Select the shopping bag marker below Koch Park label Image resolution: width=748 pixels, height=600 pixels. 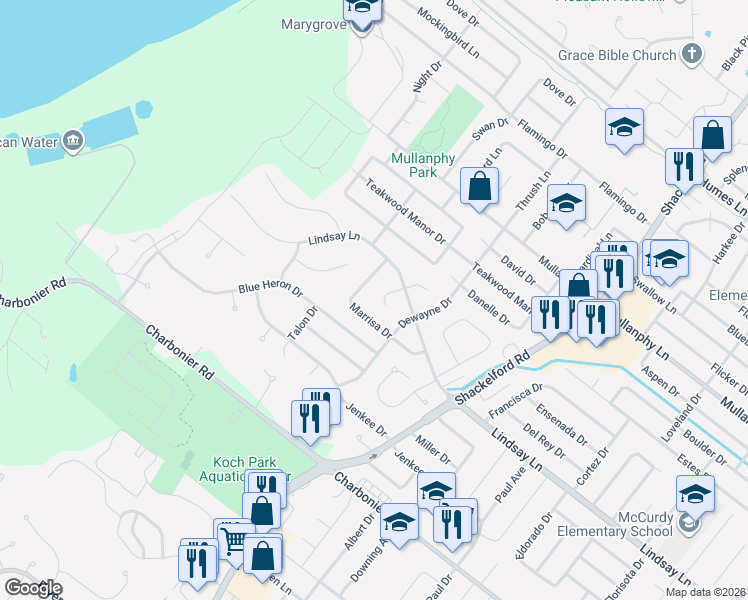click(x=261, y=511)
